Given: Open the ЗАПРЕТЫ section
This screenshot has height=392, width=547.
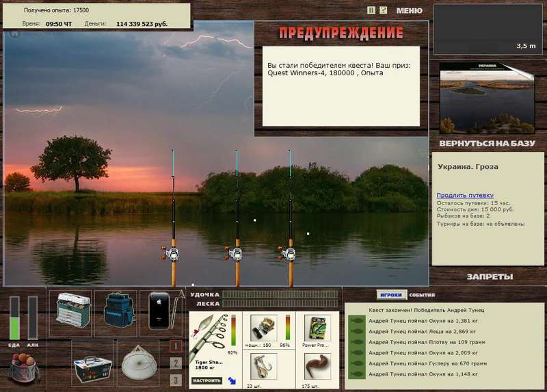Looking at the screenshot, I should 490,277.
